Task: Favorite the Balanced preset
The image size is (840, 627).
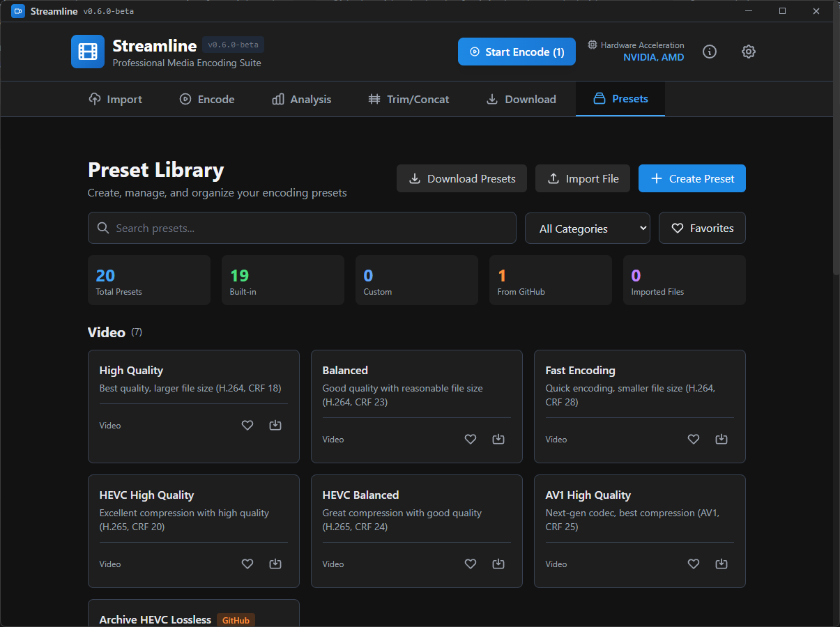Action: [470, 439]
